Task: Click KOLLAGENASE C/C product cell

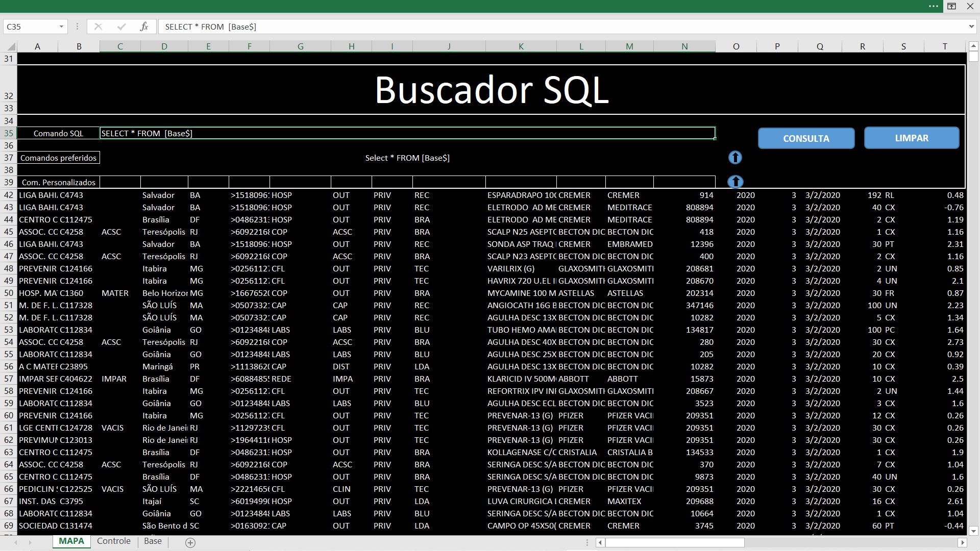Action: coord(521,452)
